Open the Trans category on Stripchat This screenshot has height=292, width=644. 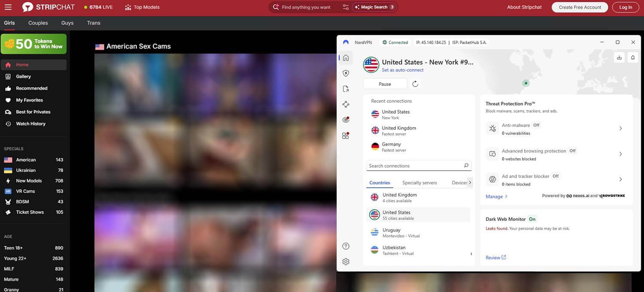pos(93,23)
